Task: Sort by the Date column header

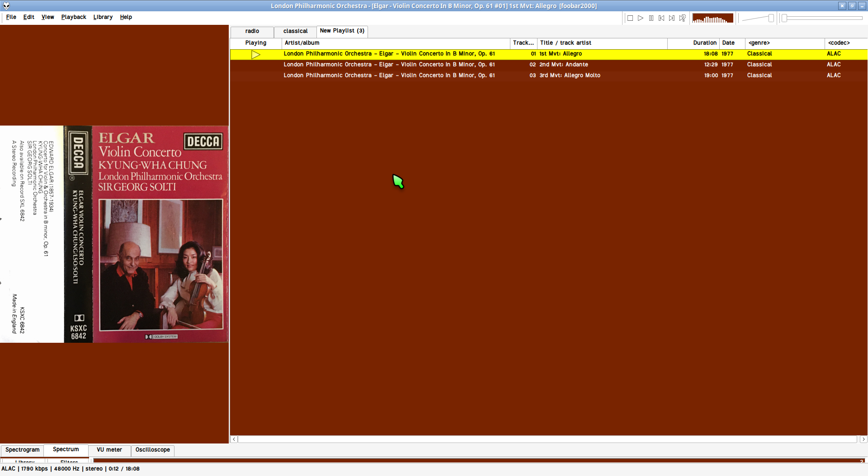Action: coord(732,43)
